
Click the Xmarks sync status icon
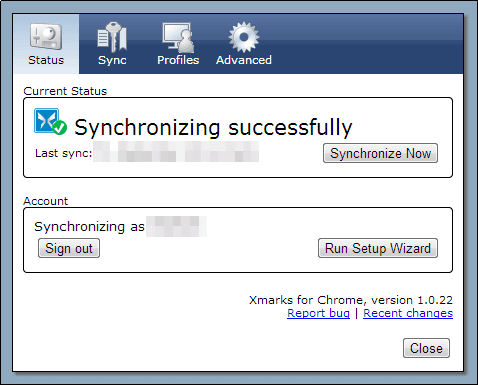(50, 122)
